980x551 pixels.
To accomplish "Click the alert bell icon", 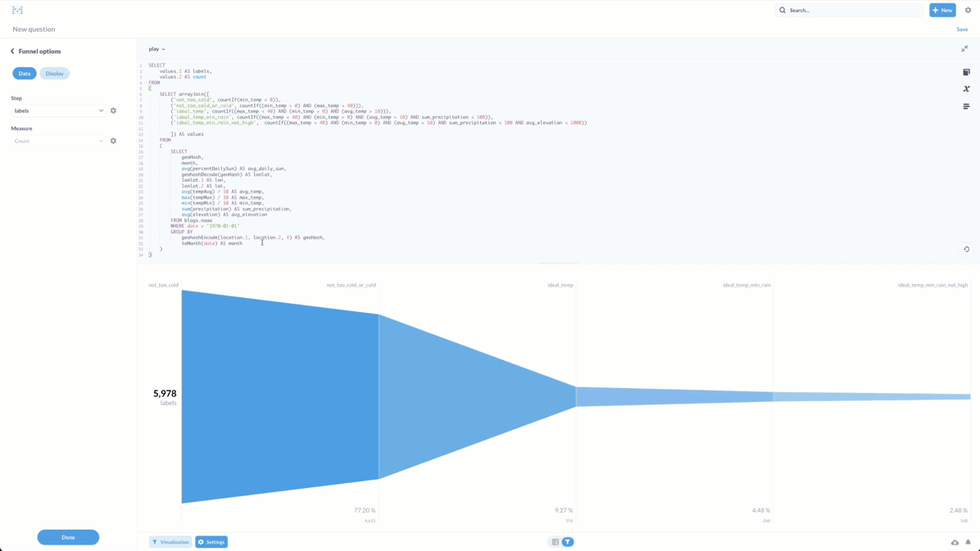I will (x=968, y=542).
